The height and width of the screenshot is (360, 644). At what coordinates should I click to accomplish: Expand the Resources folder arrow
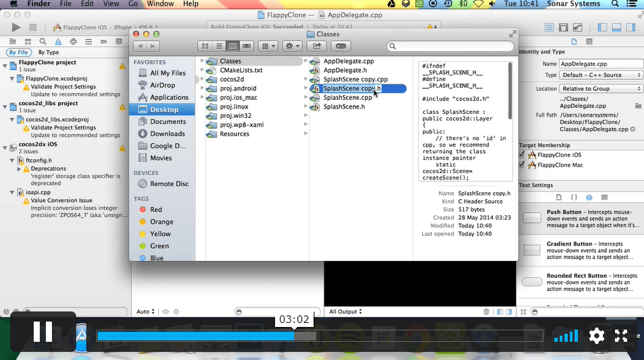[x=305, y=133]
